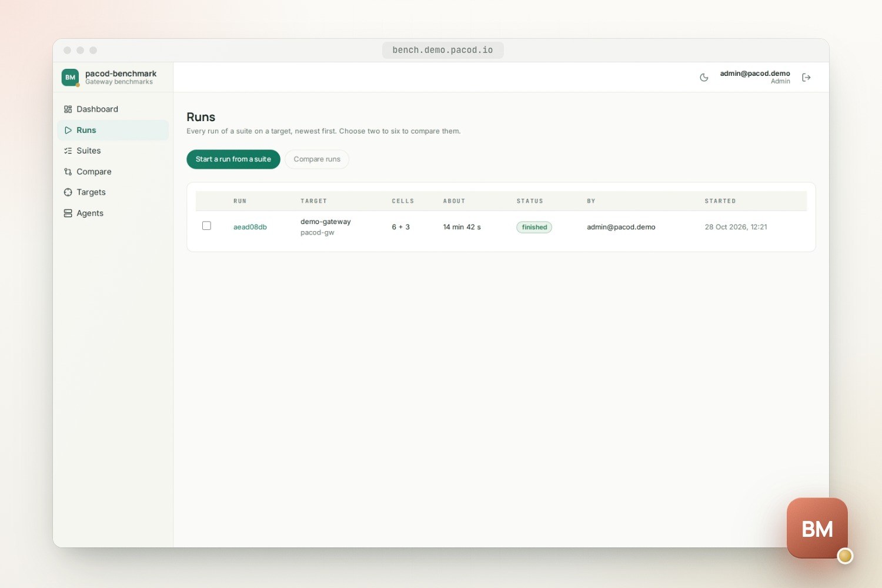
Task: Click the RUN column header
Action: (x=240, y=201)
